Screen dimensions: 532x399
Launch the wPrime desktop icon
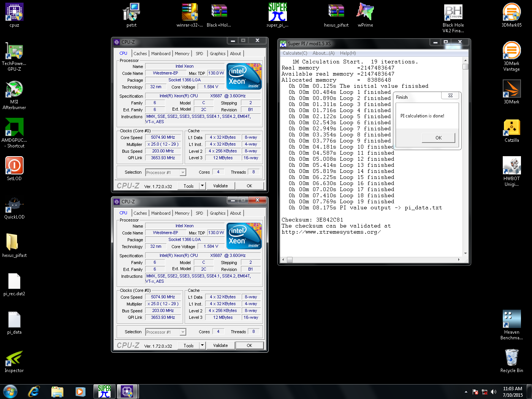[x=365, y=15]
